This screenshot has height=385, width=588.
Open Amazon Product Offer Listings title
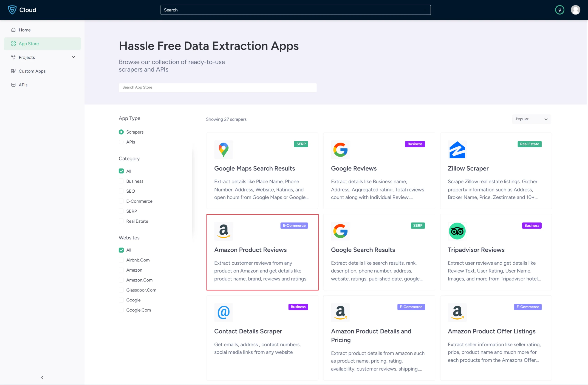click(492, 331)
